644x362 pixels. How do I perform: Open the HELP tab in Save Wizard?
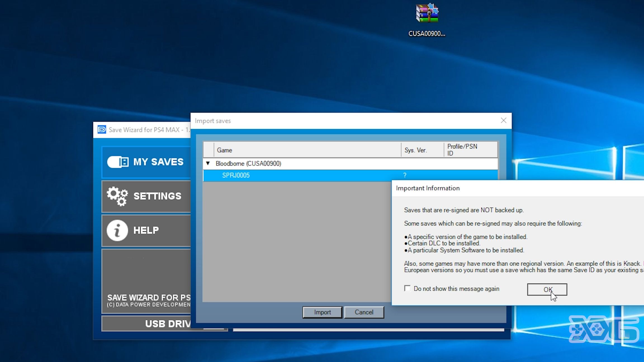click(146, 230)
